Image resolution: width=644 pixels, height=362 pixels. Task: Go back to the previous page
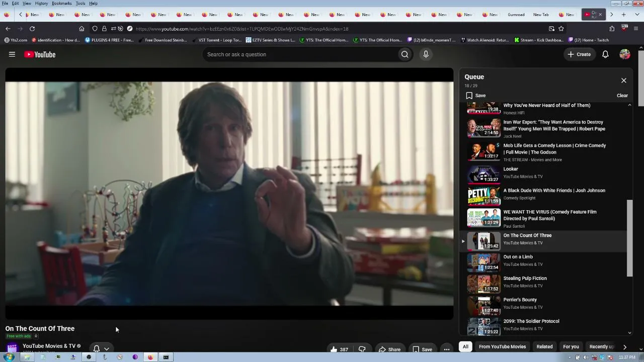point(8,29)
